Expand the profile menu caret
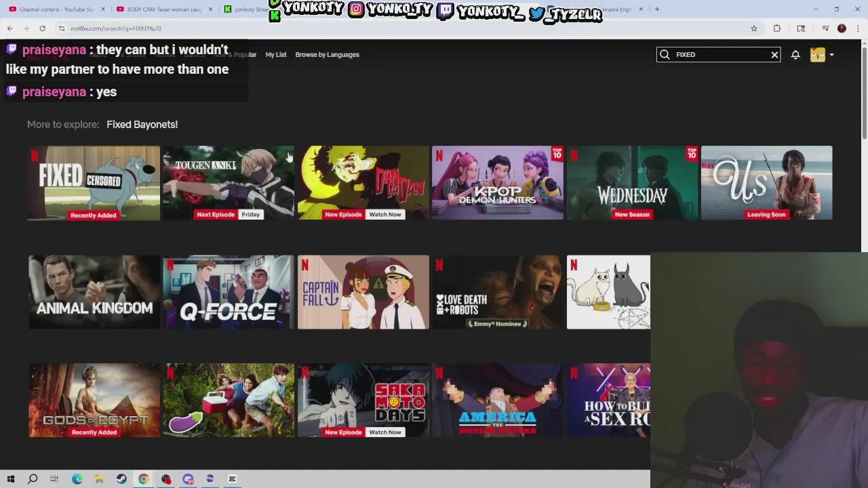868x488 pixels. (831, 55)
